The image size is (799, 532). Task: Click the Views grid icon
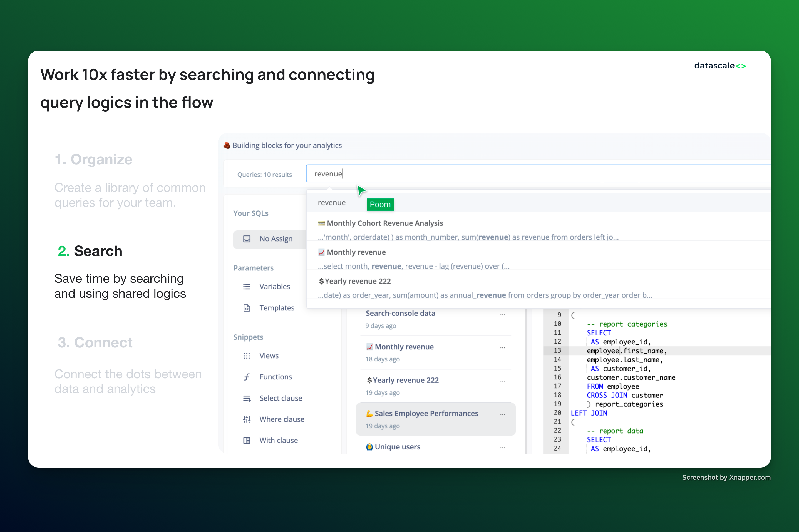[247, 356]
